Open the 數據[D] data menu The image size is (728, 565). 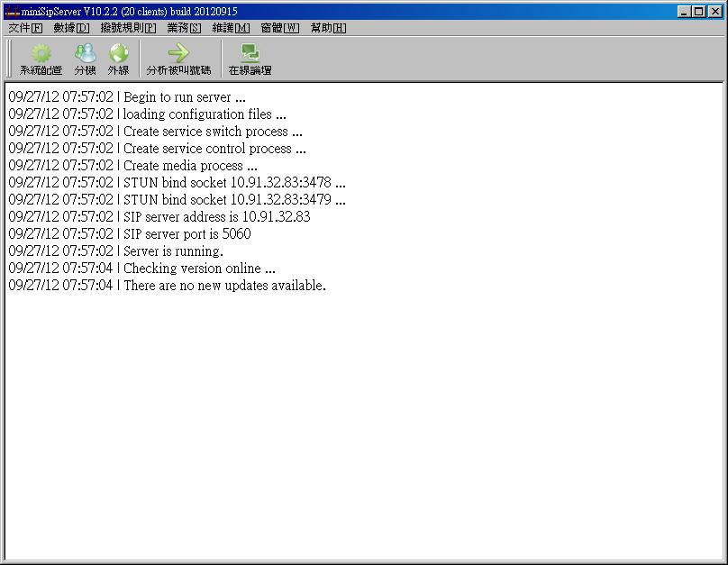click(71, 28)
